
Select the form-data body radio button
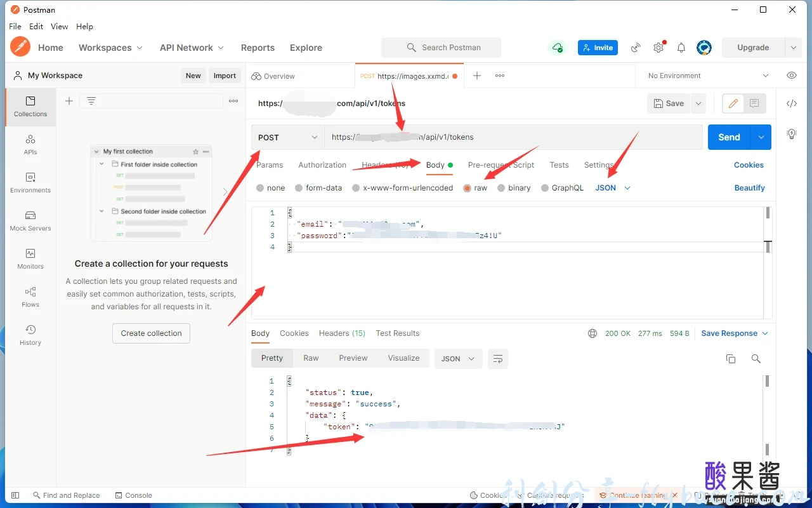pos(299,188)
